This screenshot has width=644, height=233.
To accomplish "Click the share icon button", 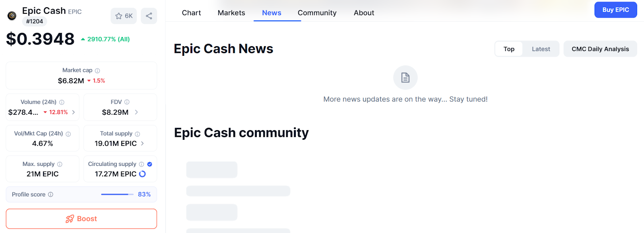I will pyautogui.click(x=149, y=16).
